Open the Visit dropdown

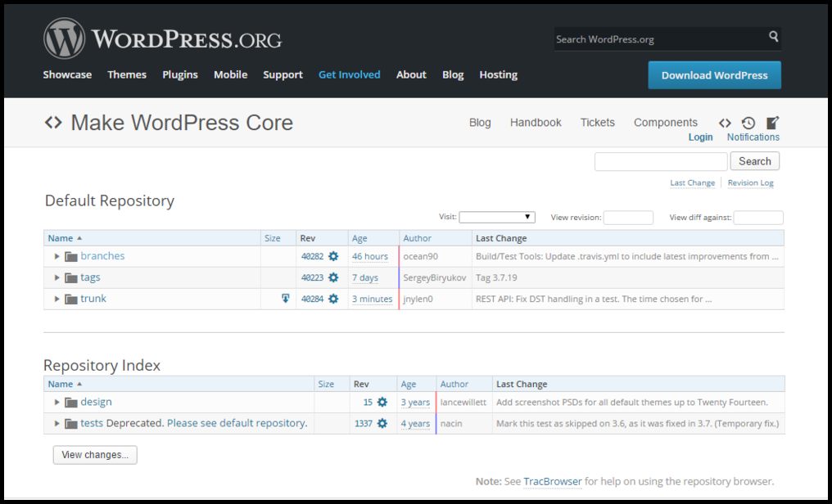click(x=497, y=217)
